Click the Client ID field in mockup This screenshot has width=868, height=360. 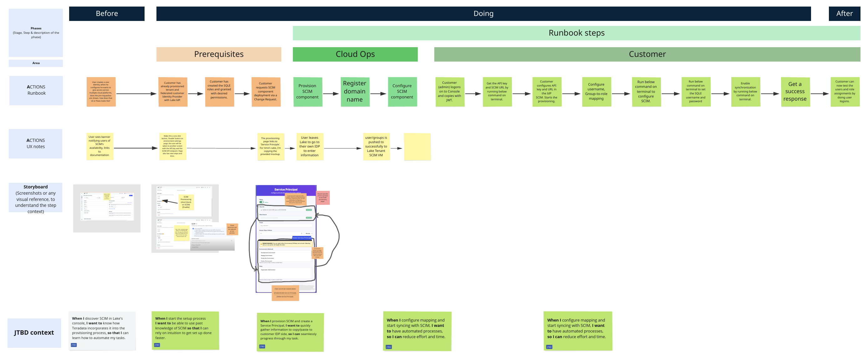pos(286,210)
